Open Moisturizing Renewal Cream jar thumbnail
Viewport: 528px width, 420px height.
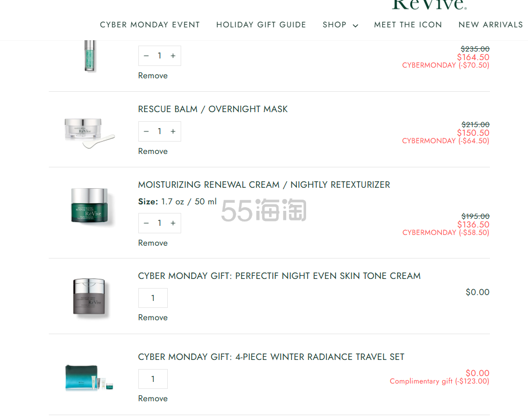[90, 205]
